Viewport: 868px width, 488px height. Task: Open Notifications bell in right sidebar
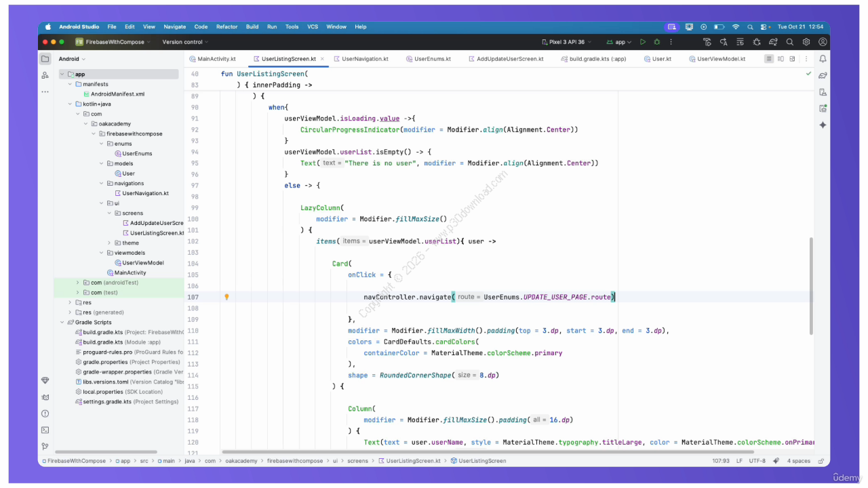[823, 59]
